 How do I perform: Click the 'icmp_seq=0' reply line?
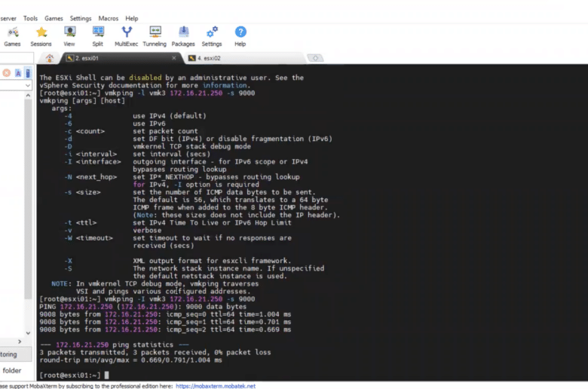pyautogui.click(x=165, y=314)
